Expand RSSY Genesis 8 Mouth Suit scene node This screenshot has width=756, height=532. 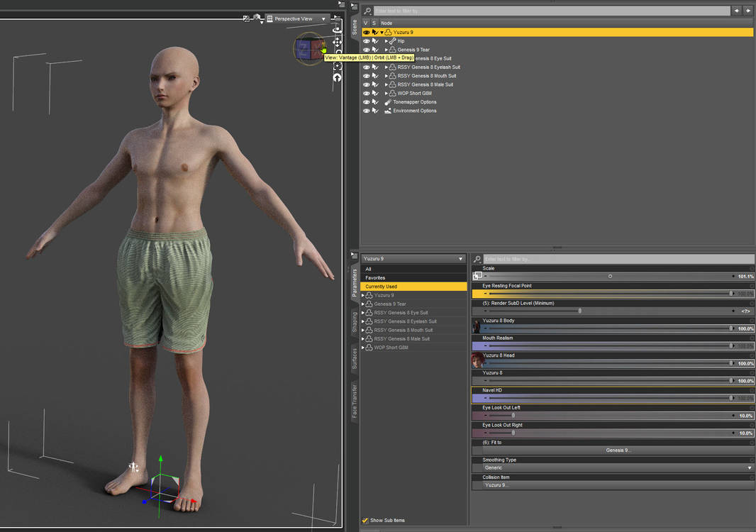click(387, 76)
